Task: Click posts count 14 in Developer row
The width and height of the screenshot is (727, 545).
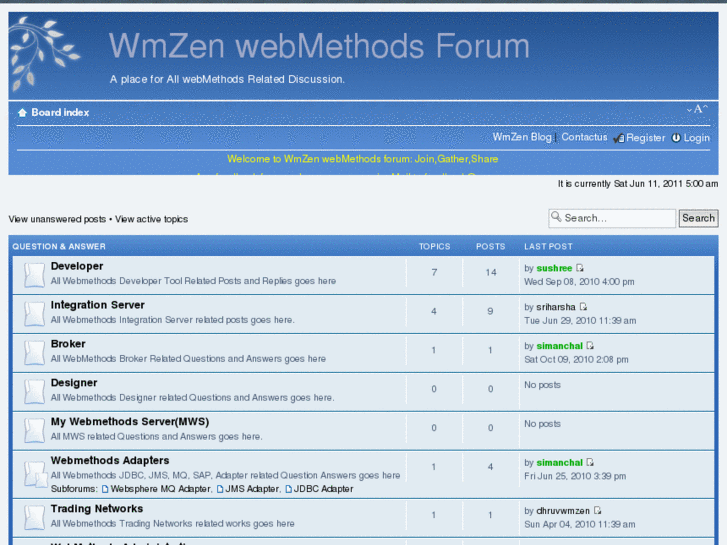Action: pyautogui.click(x=491, y=273)
